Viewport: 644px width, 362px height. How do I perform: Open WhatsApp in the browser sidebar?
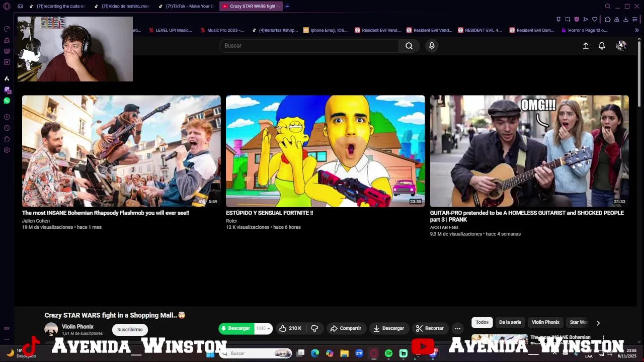coord(7,101)
